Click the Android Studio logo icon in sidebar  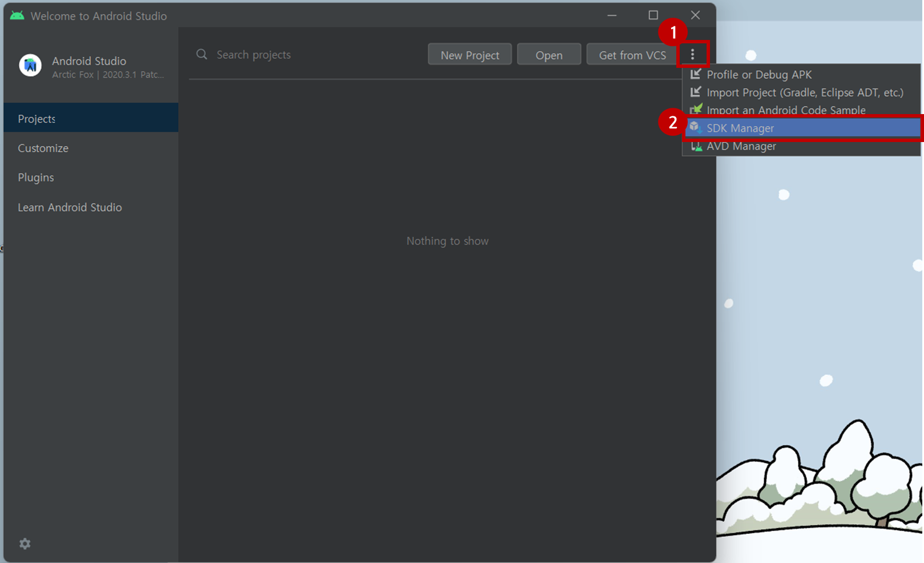click(x=30, y=66)
